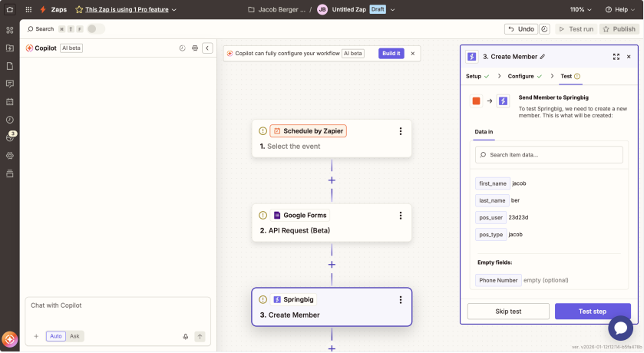
Task: Click the Skip test button
Action: [x=508, y=312]
